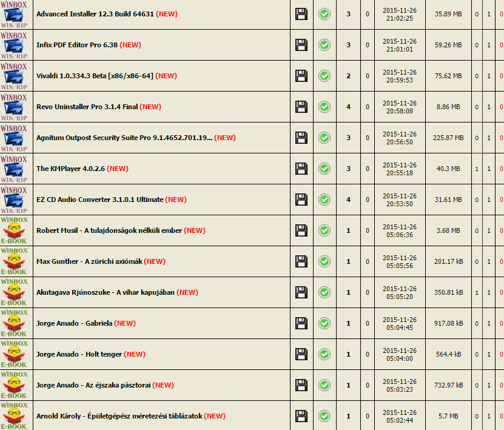Download The KMPlayer 4.0.2.6 via floppy icon
This screenshot has width=504, height=430.
click(301, 169)
